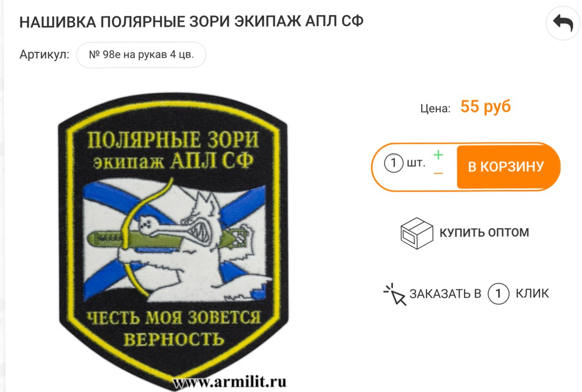This screenshot has height=392, width=582.
Task: Click the www.armilit.ru watermark
Action: click(230, 381)
